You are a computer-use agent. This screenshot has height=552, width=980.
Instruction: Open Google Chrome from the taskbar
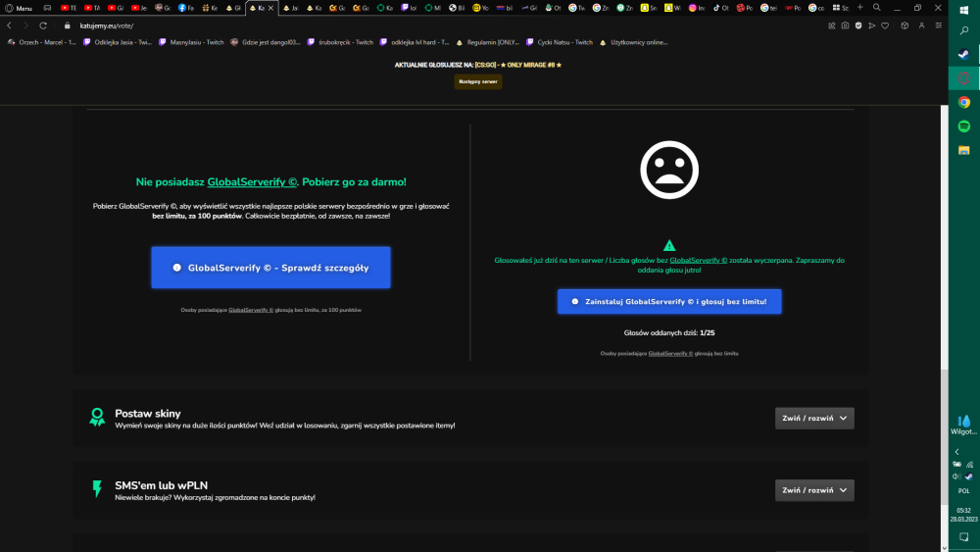coord(964,103)
